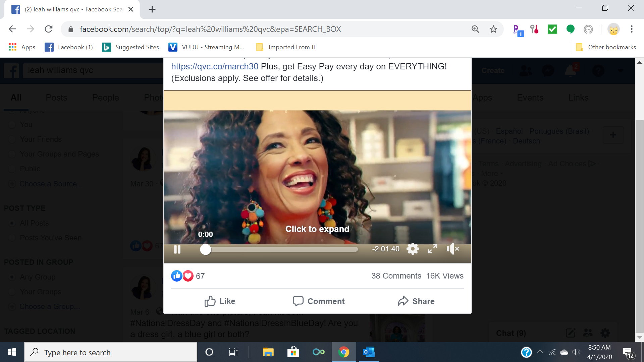Viewport: 644px width, 362px height.
Task: Share the QVC video post
Action: coord(416,301)
